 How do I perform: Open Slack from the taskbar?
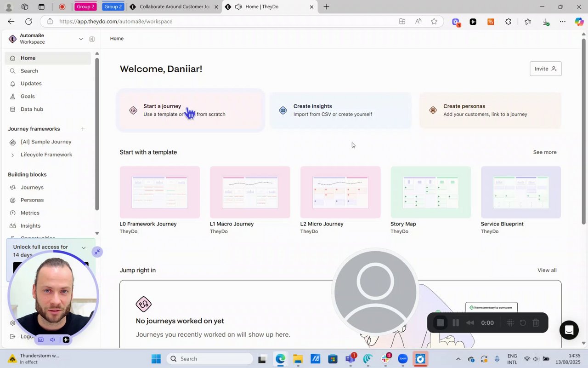(385, 359)
